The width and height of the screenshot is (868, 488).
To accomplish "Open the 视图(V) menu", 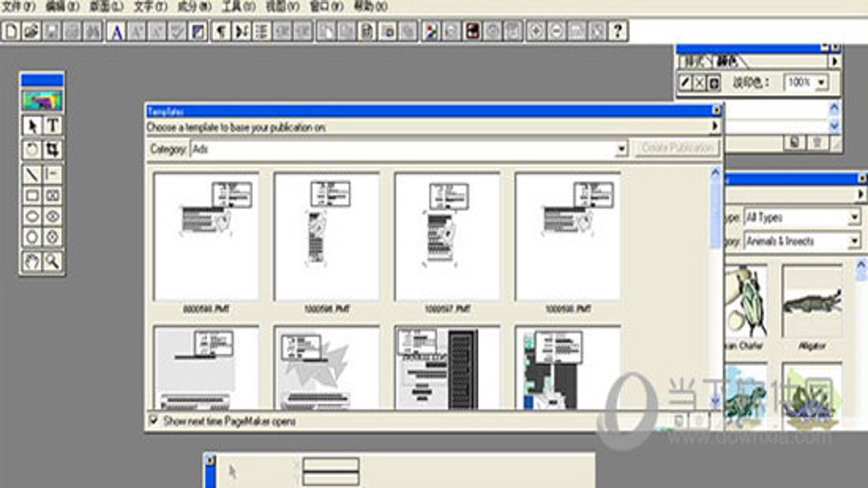I will pyautogui.click(x=282, y=7).
